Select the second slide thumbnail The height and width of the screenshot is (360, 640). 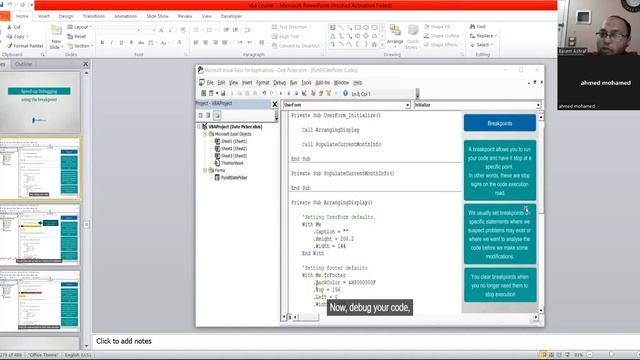pos(40,169)
